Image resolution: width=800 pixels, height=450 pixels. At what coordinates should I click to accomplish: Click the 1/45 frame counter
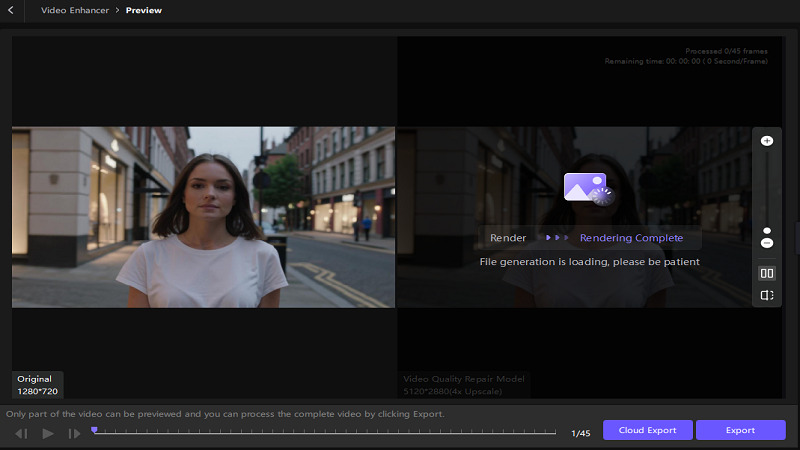pos(581,434)
